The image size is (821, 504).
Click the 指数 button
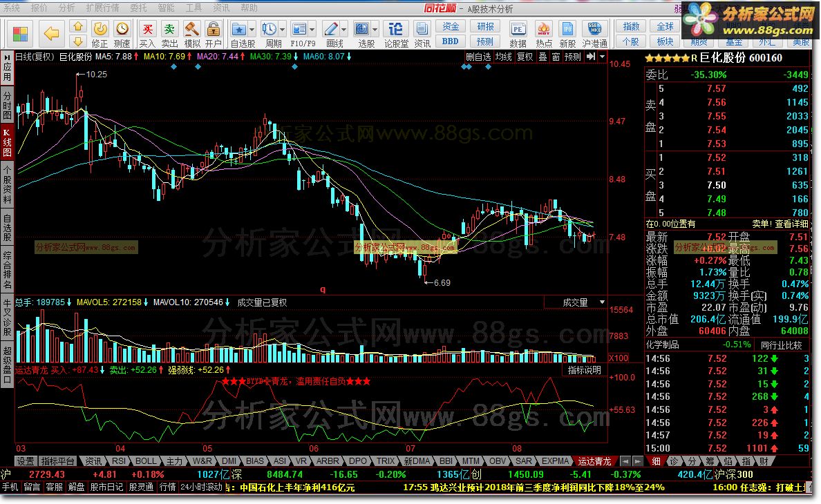point(631,26)
